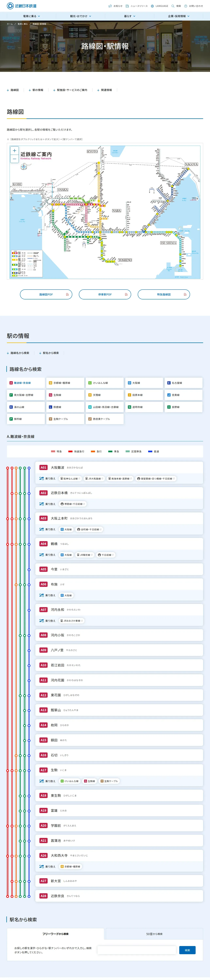The image size is (210, 980).
Task: Select the K 湯の山線 line tab
Action: coord(26,407)
